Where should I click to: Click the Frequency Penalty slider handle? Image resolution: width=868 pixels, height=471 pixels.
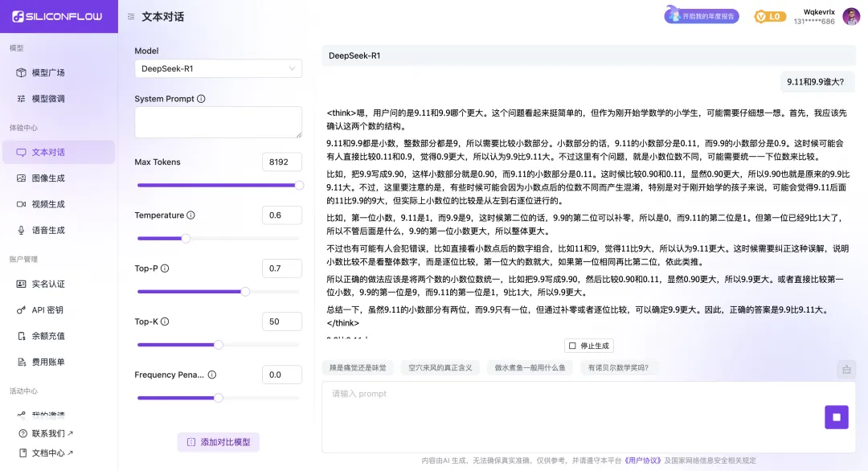(x=219, y=398)
